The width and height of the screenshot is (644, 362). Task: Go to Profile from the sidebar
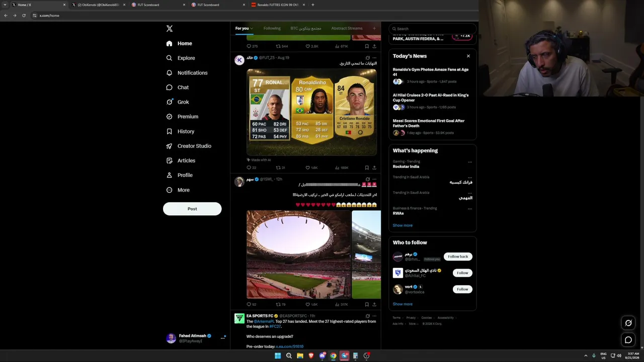(180, 175)
